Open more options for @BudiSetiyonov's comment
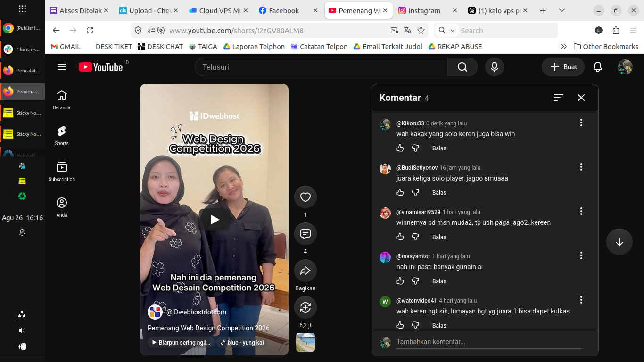The width and height of the screenshot is (644, 362). pos(581,167)
